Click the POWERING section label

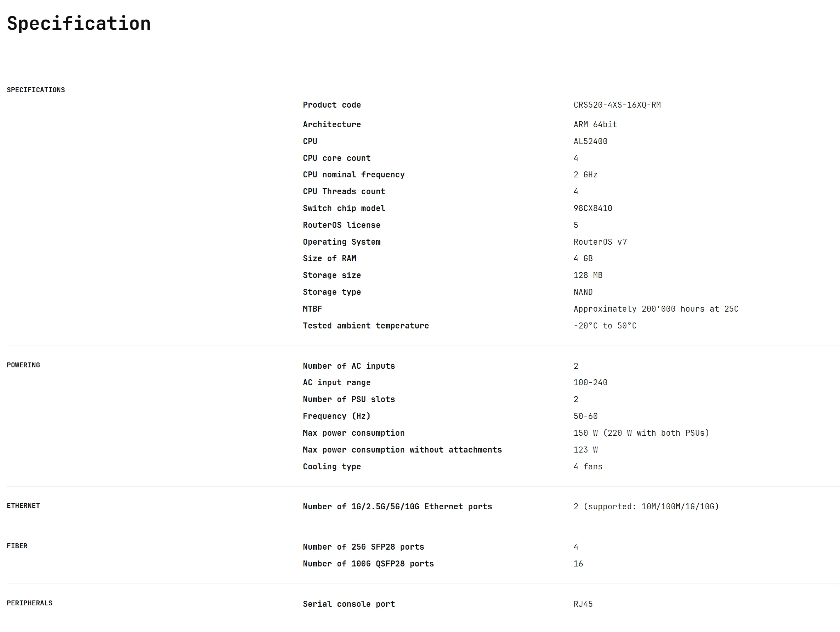point(23,365)
